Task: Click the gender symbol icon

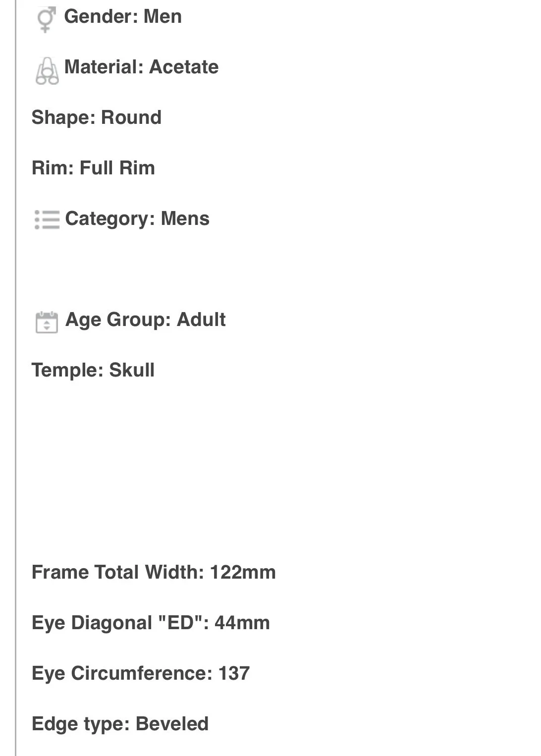Action: (46, 20)
